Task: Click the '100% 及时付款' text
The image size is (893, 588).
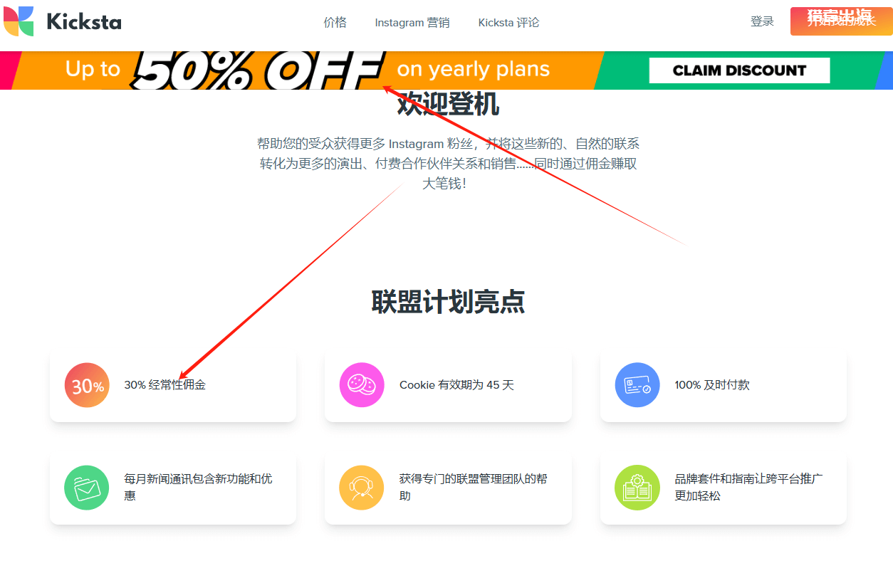Action: (x=712, y=385)
